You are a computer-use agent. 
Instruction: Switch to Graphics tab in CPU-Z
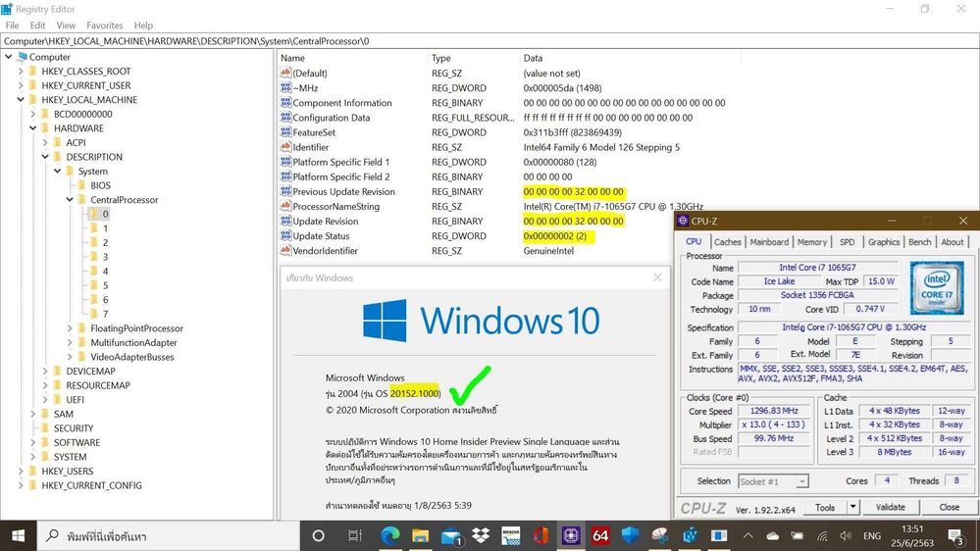click(x=884, y=242)
